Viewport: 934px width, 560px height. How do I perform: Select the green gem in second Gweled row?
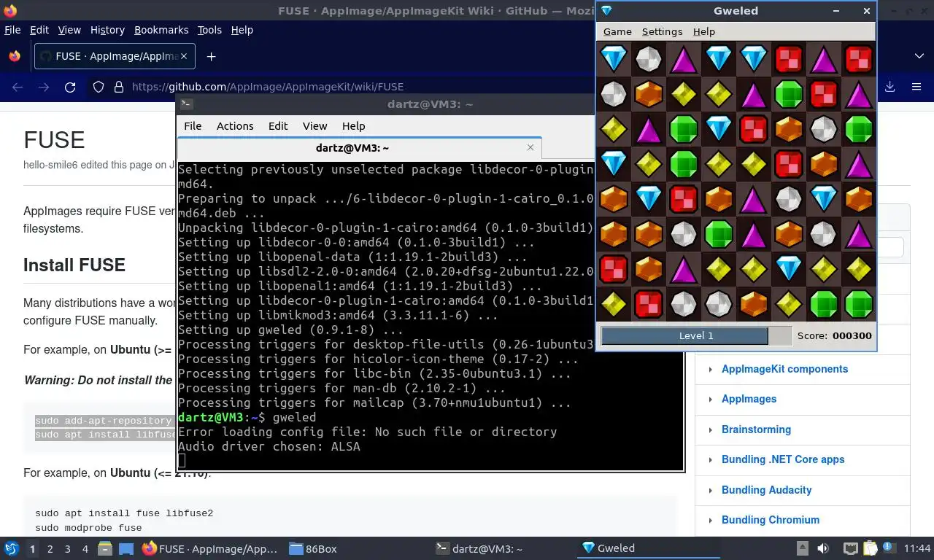tap(789, 94)
